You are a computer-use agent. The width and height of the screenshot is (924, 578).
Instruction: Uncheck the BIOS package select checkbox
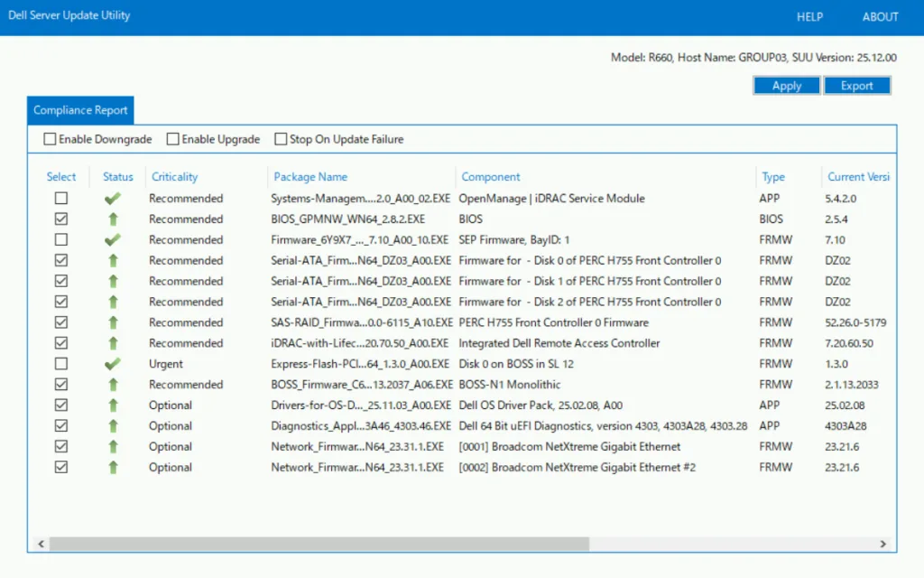pos(61,219)
